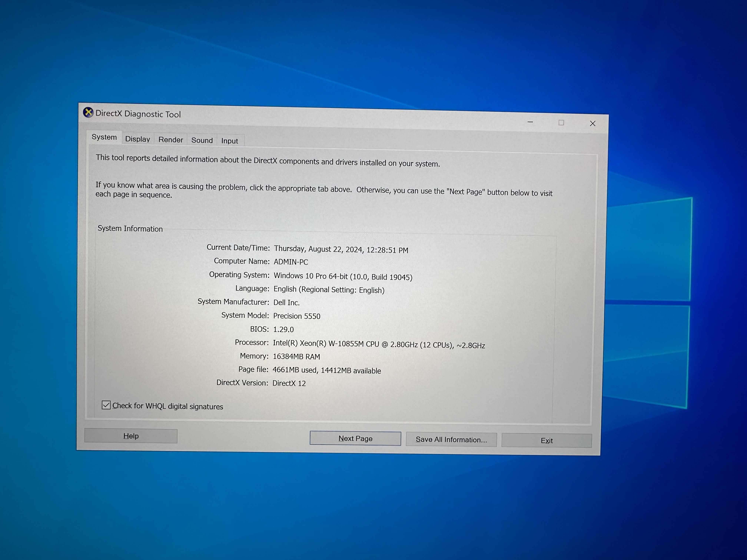
Task: Click the maximize window icon
Action: (x=561, y=123)
